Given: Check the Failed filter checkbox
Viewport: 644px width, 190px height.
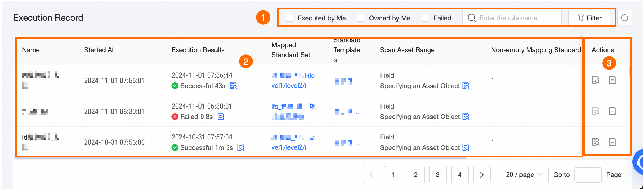Looking at the screenshot, I should (425, 18).
